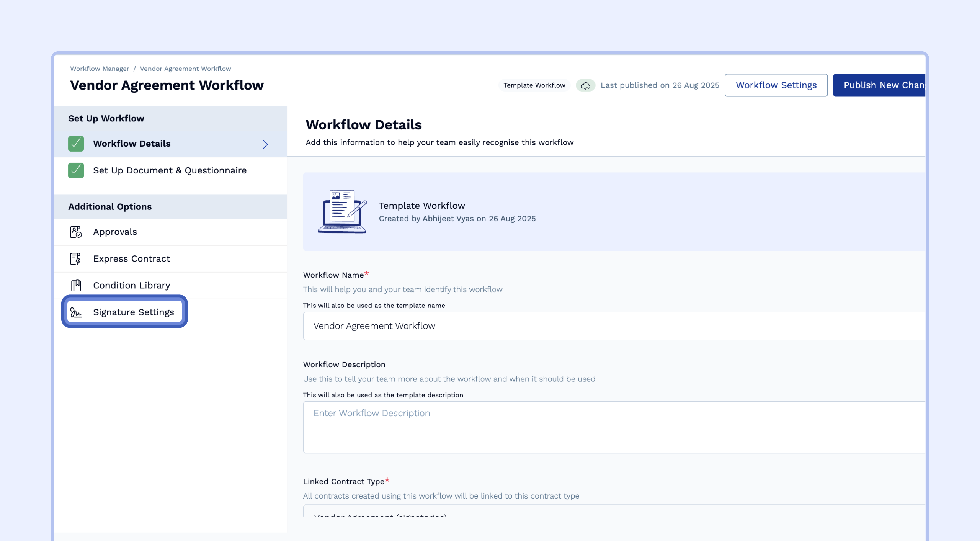Click green checkmark beside Workflow Details
The image size is (980, 541).
[76, 144]
